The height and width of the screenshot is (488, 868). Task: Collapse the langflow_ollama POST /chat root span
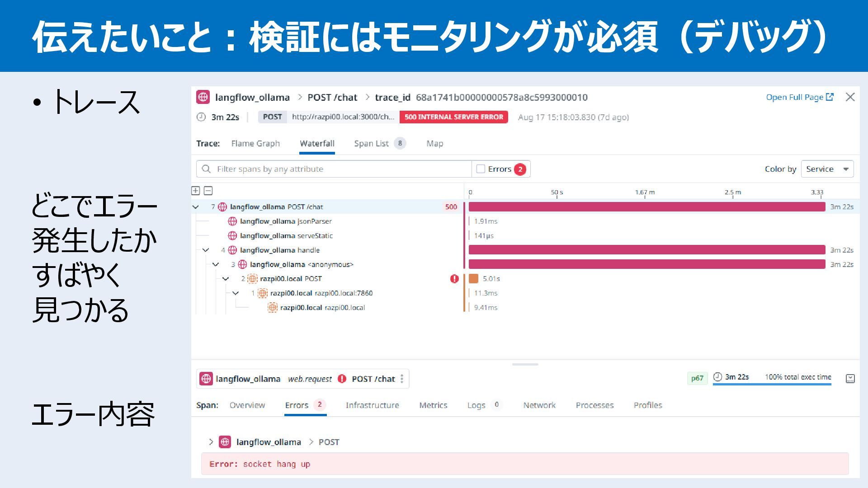point(196,207)
